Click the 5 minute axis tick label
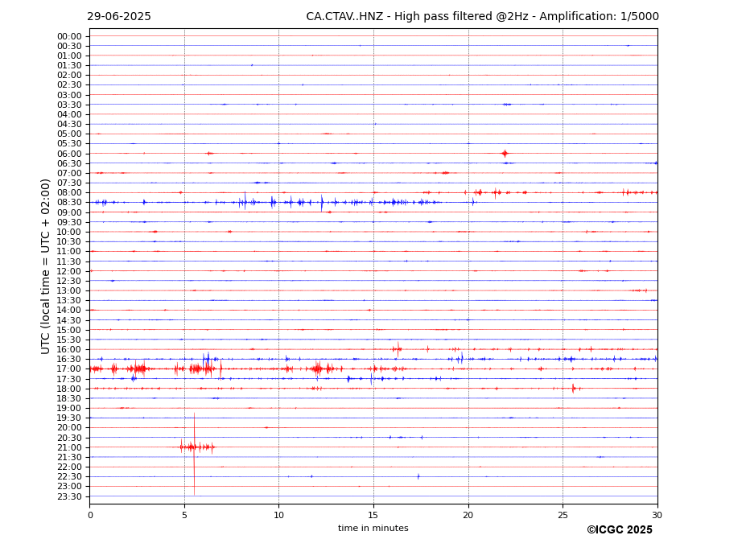 [x=184, y=515]
